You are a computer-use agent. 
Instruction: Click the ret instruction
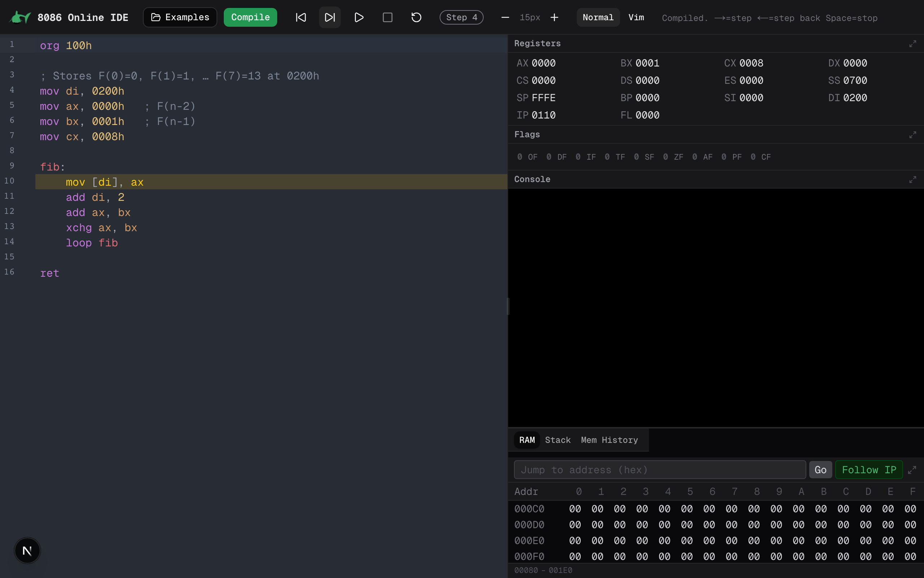tap(50, 273)
